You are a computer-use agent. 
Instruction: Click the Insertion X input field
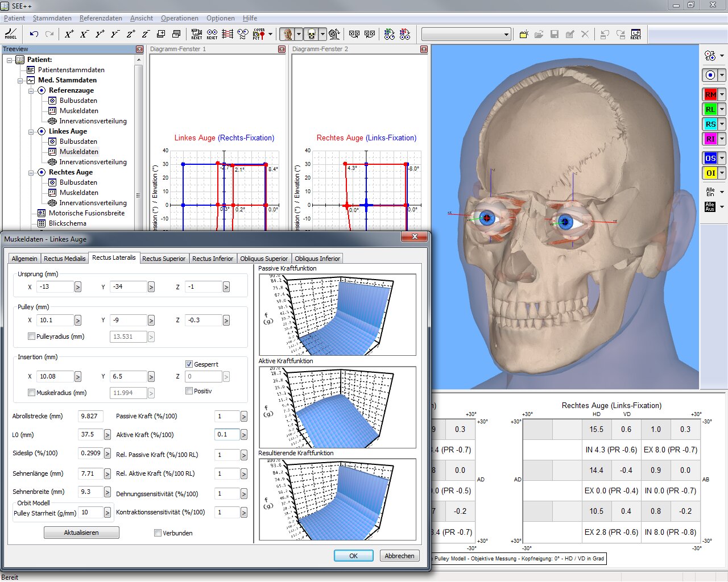point(56,376)
